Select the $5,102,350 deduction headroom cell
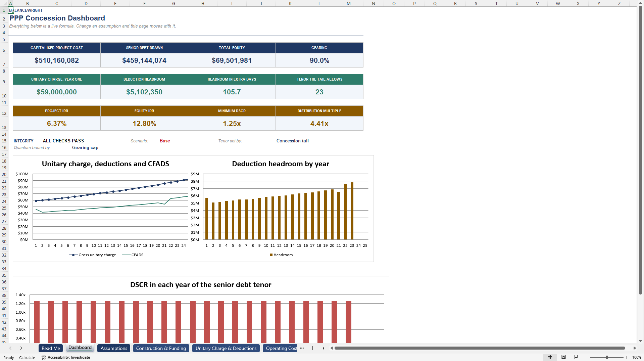The height and width of the screenshot is (361, 644). pos(144,92)
